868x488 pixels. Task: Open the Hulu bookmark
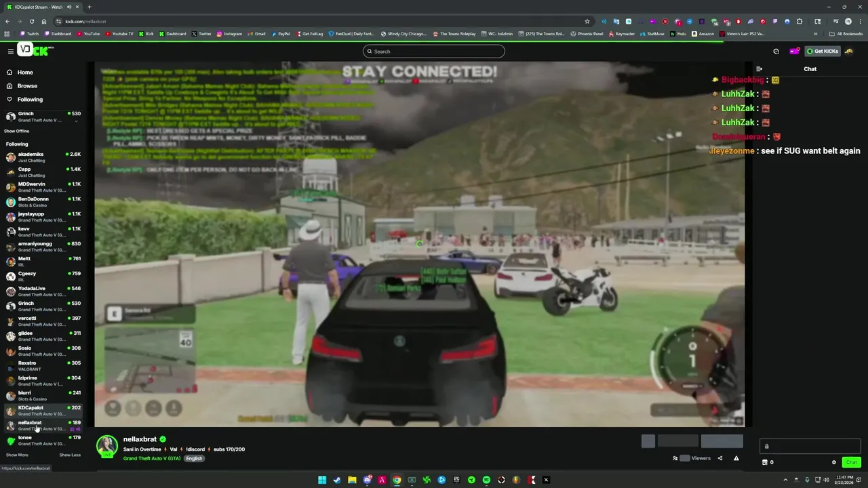tap(677, 34)
